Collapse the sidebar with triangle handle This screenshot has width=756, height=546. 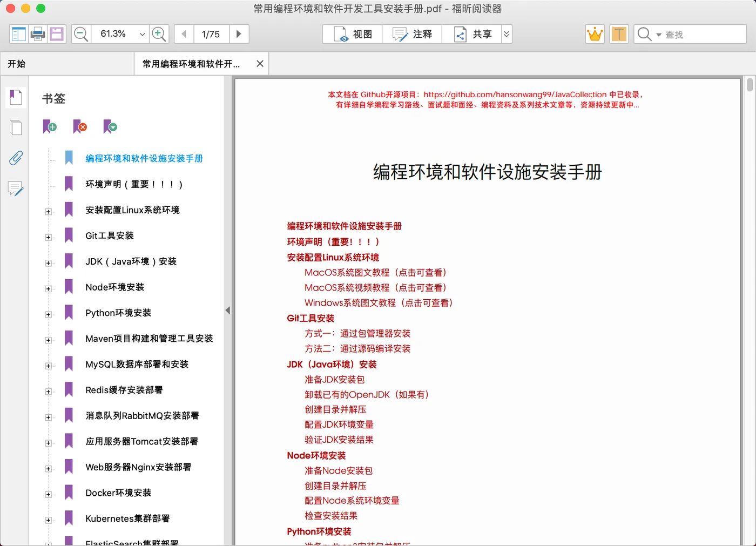[228, 311]
